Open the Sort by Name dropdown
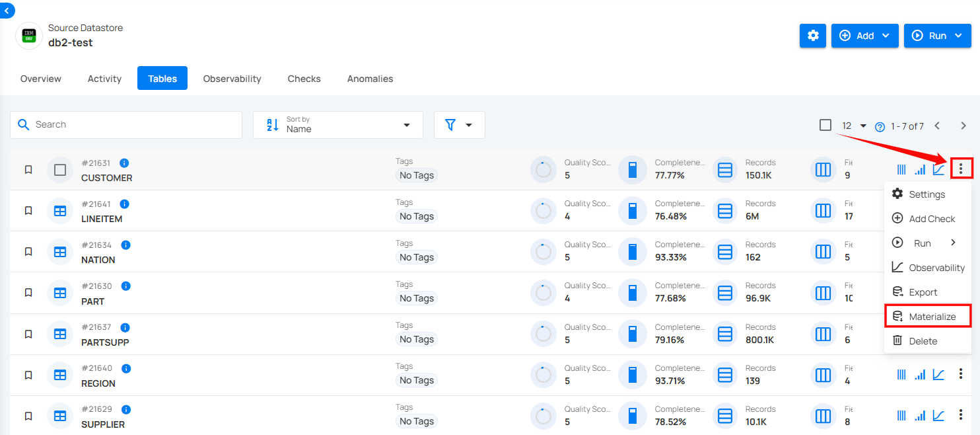 click(x=337, y=125)
